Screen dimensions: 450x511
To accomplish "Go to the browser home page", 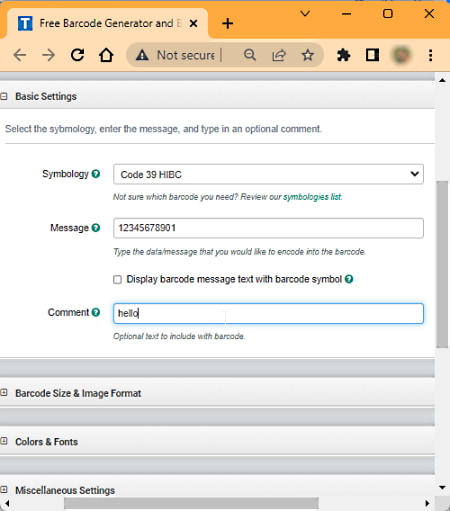I will click(106, 55).
